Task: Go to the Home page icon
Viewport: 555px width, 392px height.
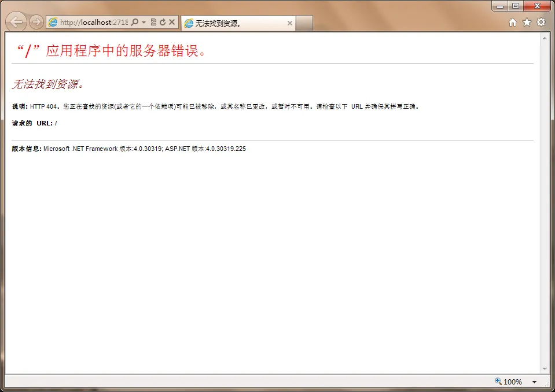Action: 513,23
